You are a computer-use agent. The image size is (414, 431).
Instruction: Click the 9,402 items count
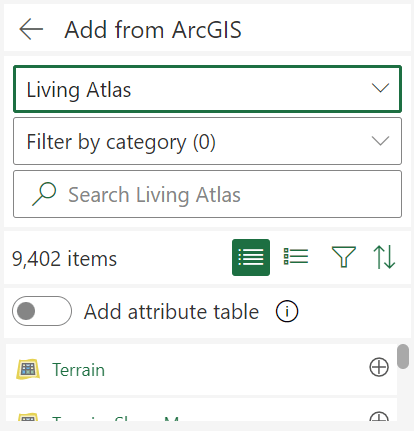(64, 259)
